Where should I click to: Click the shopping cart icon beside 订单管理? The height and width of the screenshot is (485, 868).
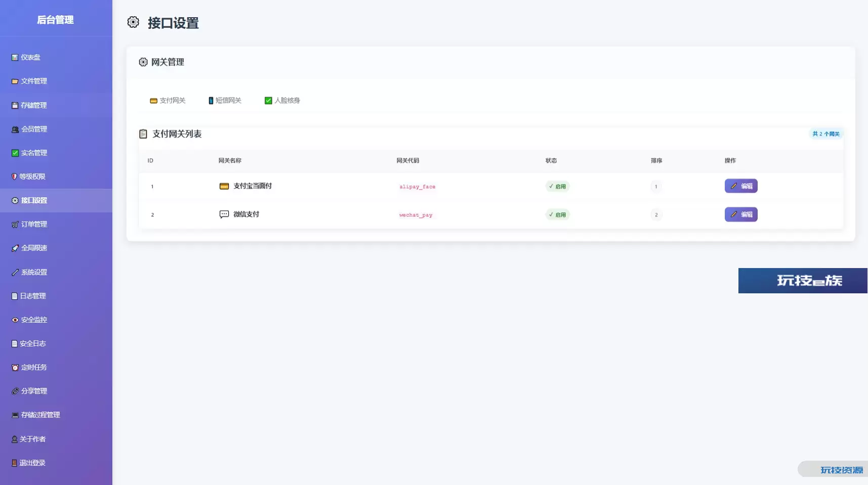click(x=15, y=225)
